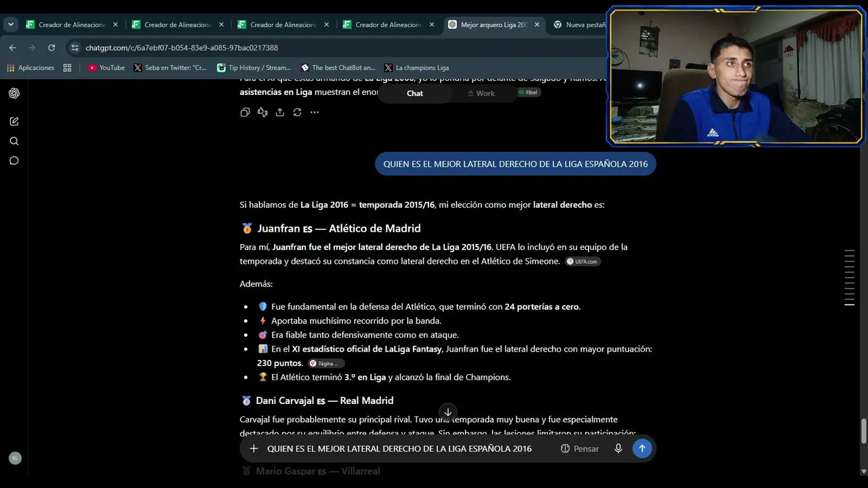Open the Página source citation chip
868x488 pixels.
[326, 363]
